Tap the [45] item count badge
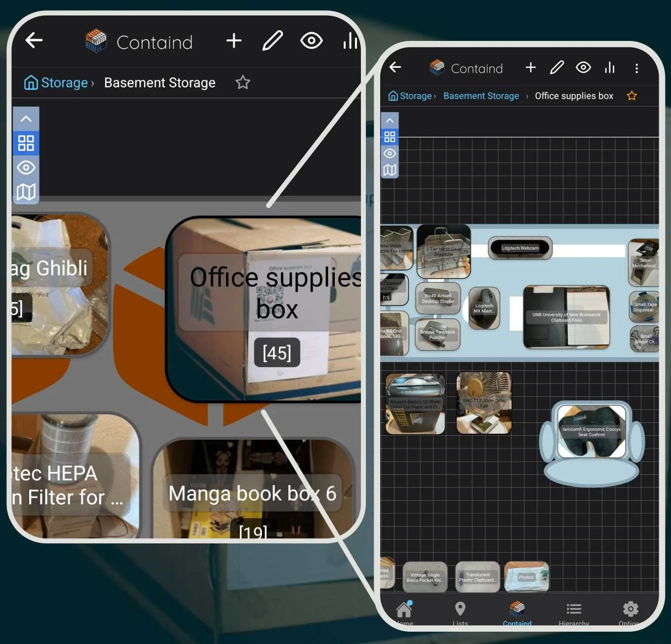Viewport: 671px width, 644px height. (x=277, y=352)
